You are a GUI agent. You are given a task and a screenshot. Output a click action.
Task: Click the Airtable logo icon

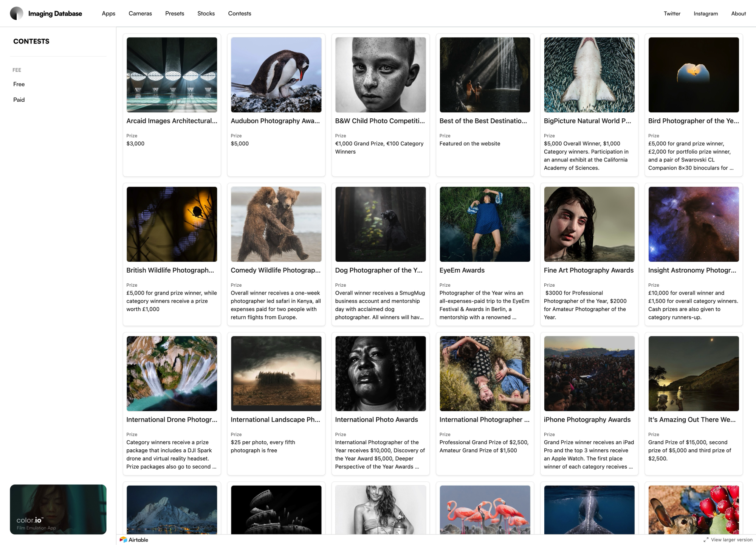pos(123,540)
